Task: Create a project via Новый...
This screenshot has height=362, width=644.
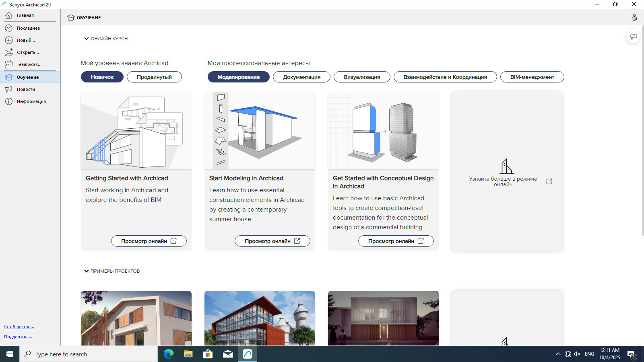Action: click(30, 40)
